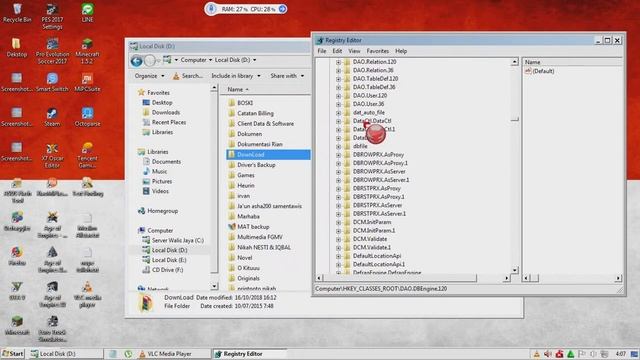The width and height of the screenshot is (640, 360).
Task: Open the Help menu in Registry Editor
Action: 401,51
